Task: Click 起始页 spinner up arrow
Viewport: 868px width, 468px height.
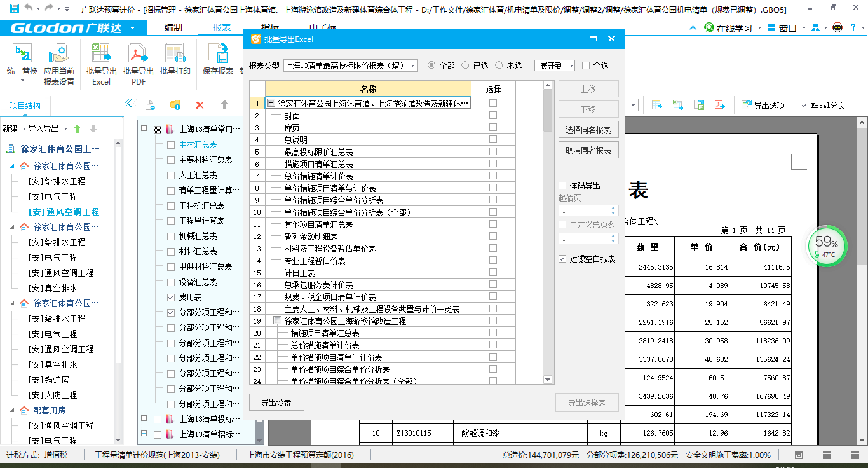Action: point(613,208)
